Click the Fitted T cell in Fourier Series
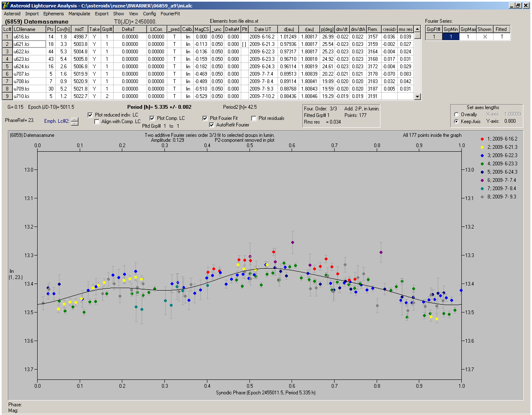 pyautogui.click(x=501, y=37)
